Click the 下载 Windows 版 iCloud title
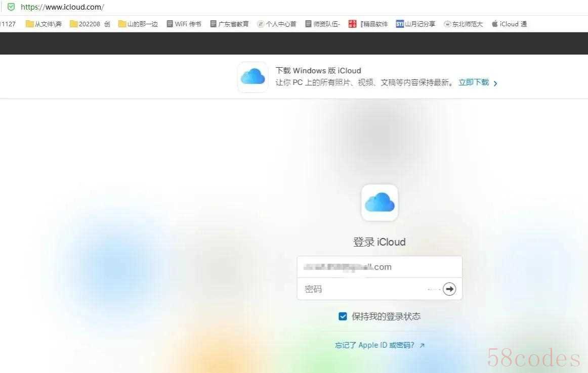The height and width of the screenshot is (373, 588). pos(318,70)
